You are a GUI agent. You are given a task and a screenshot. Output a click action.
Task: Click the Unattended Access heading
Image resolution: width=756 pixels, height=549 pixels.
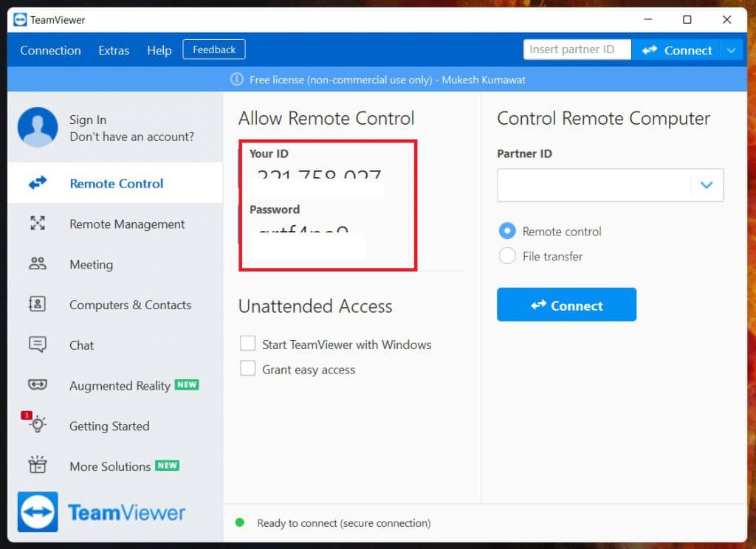tap(315, 306)
